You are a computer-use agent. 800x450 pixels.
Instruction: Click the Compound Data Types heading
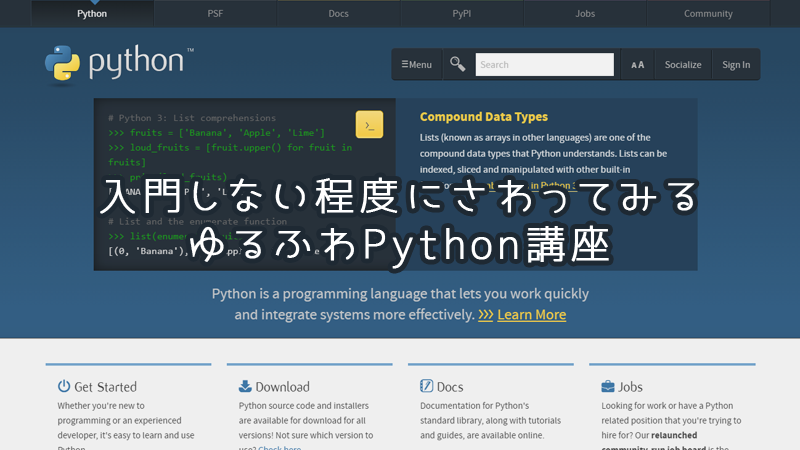pos(484,117)
